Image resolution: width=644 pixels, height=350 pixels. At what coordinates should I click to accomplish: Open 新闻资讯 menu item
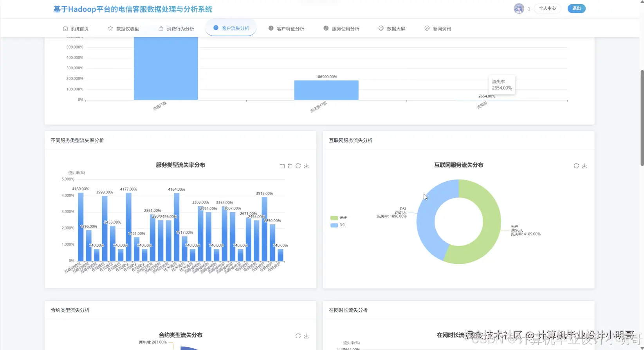pos(438,29)
